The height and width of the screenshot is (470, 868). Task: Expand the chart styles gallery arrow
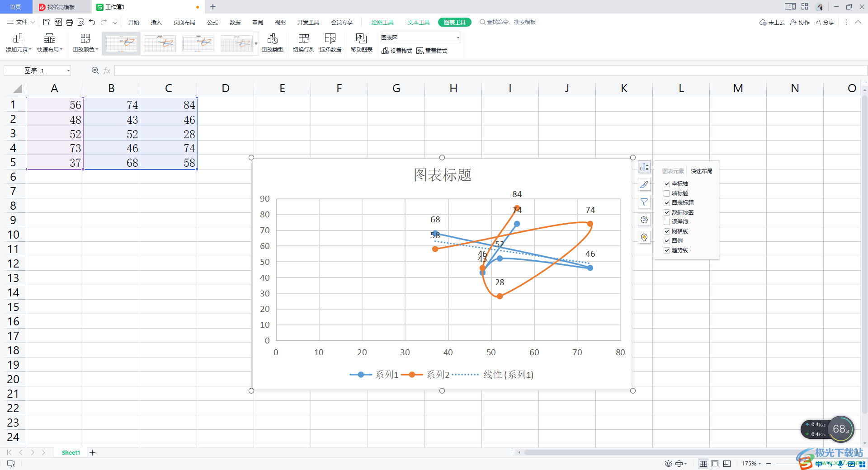[256, 44]
